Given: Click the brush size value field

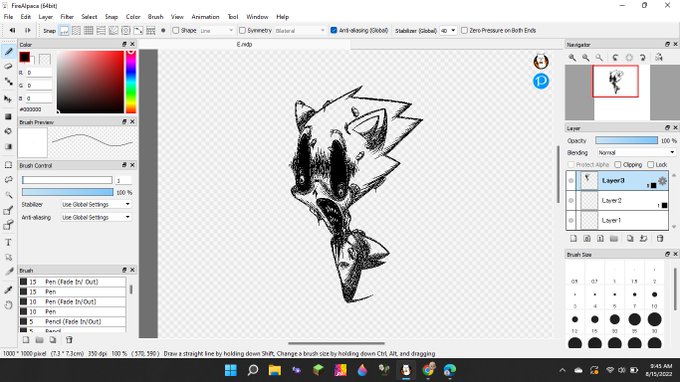Looking at the screenshot, I should 124,180.
